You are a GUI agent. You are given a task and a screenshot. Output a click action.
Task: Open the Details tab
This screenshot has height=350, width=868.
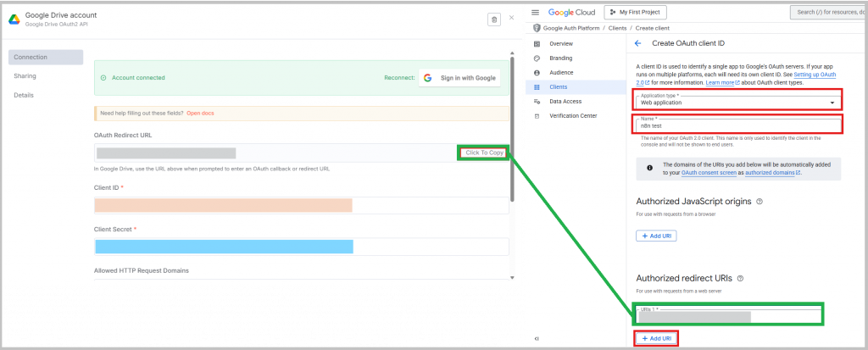(x=24, y=95)
